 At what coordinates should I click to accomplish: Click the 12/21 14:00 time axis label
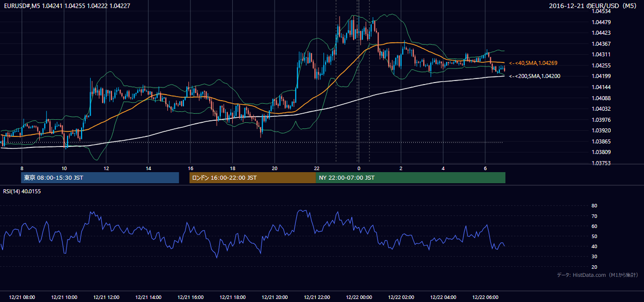pos(148,297)
